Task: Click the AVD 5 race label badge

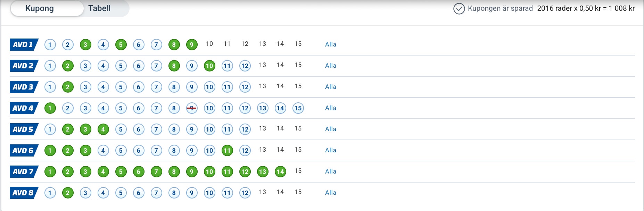Action: pyautogui.click(x=24, y=129)
